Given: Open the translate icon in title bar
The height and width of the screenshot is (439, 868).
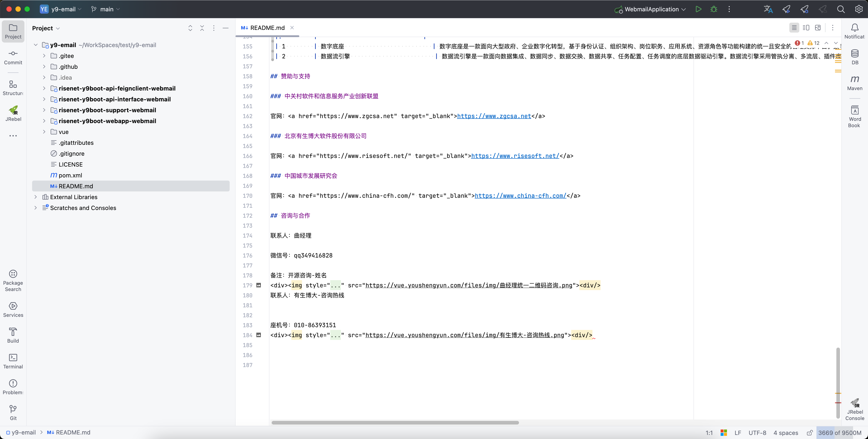Looking at the screenshot, I should 768,9.
